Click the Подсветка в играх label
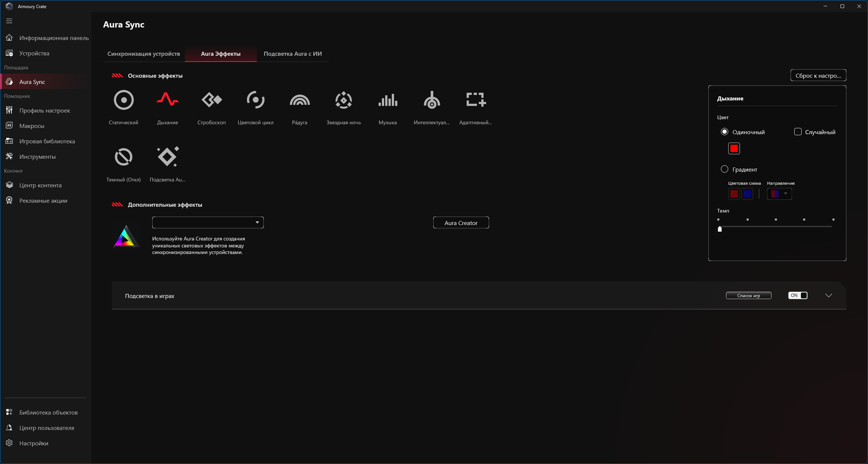The height and width of the screenshot is (464, 868). click(x=150, y=296)
